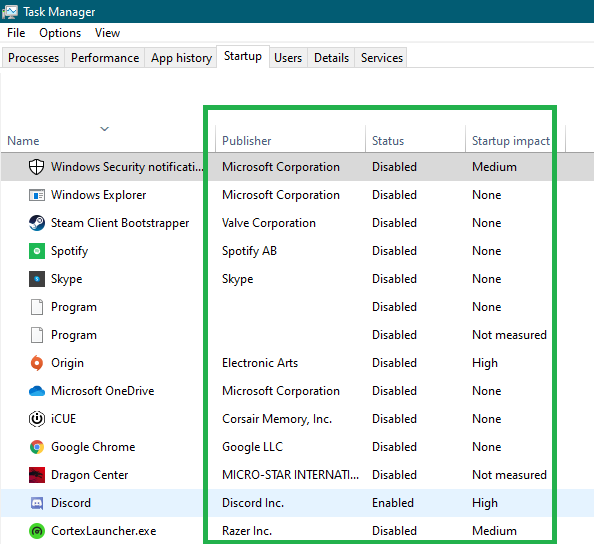594x544 pixels.
Task: Select the Windows Explorer startup row
Action: click(297, 195)
